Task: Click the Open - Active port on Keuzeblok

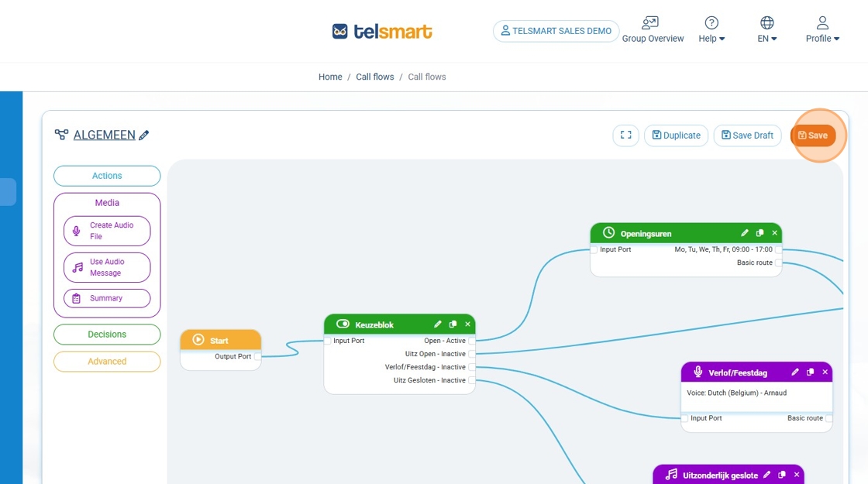Action: (x=471, y=341)
